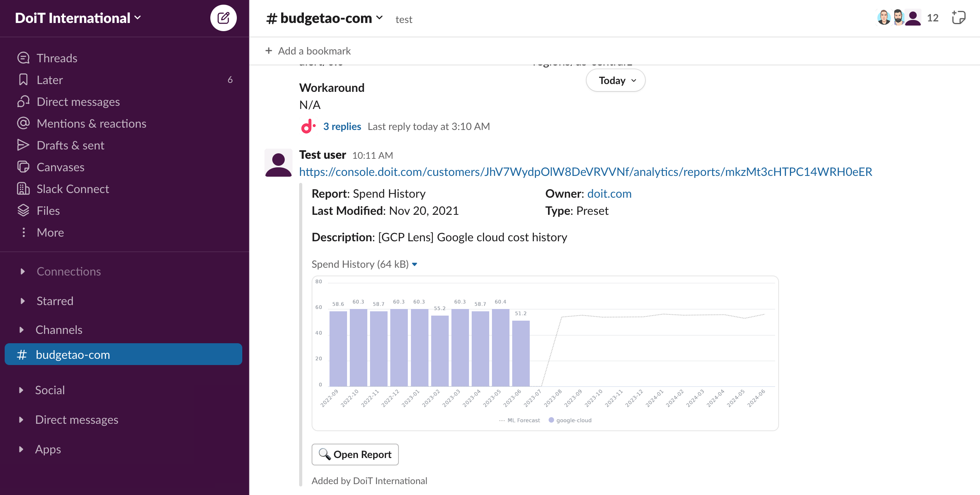Open Mentions & reactions
This screenshot has width=980, height=495.
click(91, 123)
